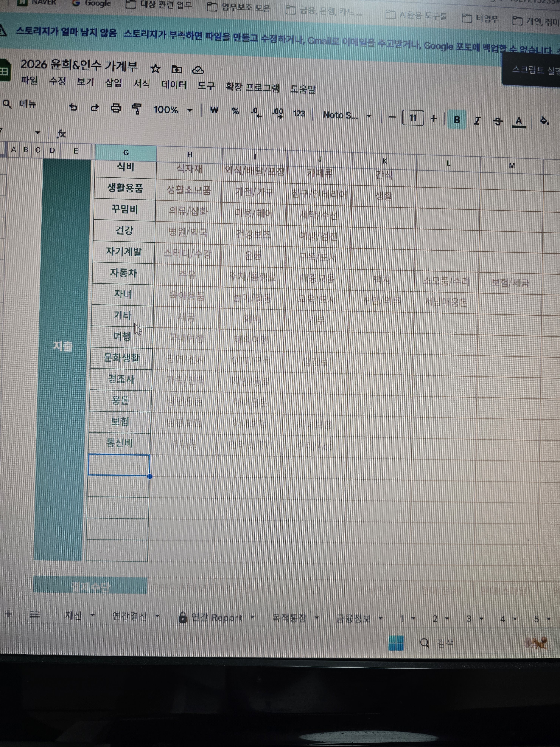Increase font size with plus button

(x=434, y=119)
